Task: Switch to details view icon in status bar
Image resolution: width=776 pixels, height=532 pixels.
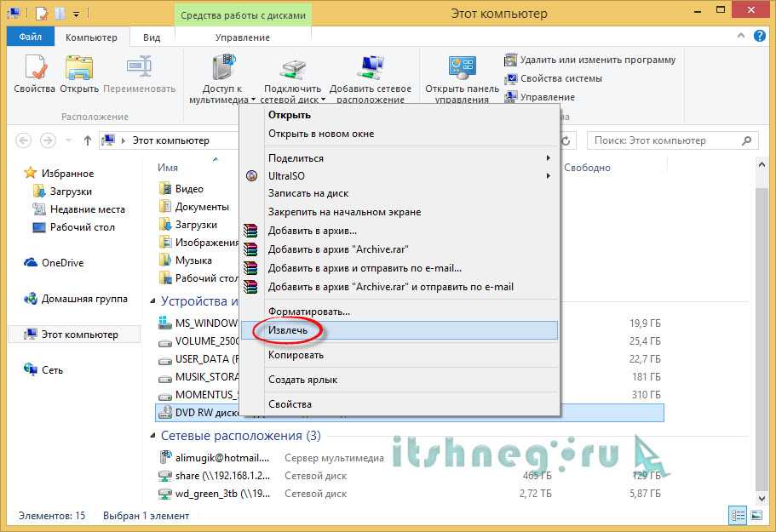Action: pyautogui.click(x=738, y=516)
